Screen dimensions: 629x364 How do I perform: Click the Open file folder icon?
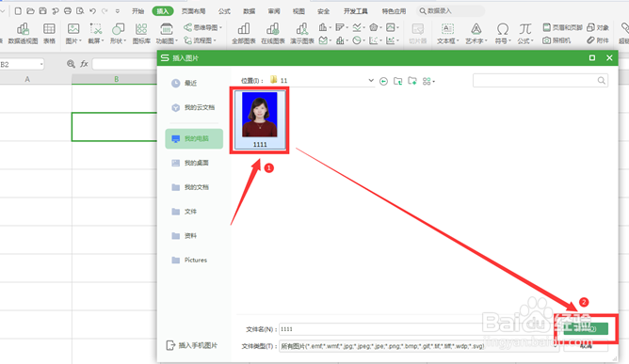[x=30, y=11]
